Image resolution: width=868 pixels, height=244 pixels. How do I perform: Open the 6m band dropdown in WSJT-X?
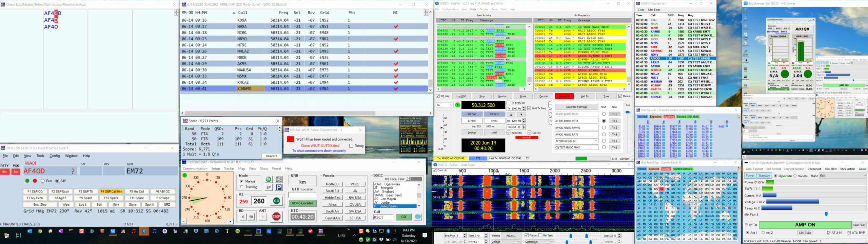(x=445, y=105)
